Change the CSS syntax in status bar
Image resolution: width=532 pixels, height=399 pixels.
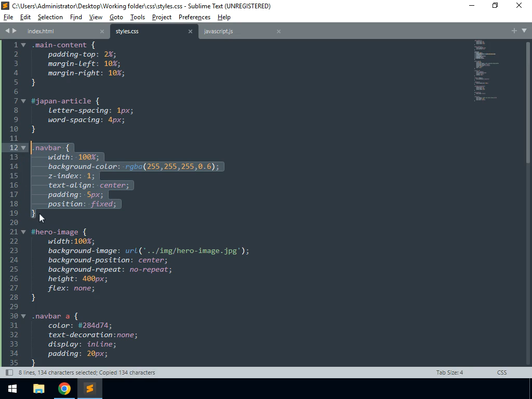[502, 373]
